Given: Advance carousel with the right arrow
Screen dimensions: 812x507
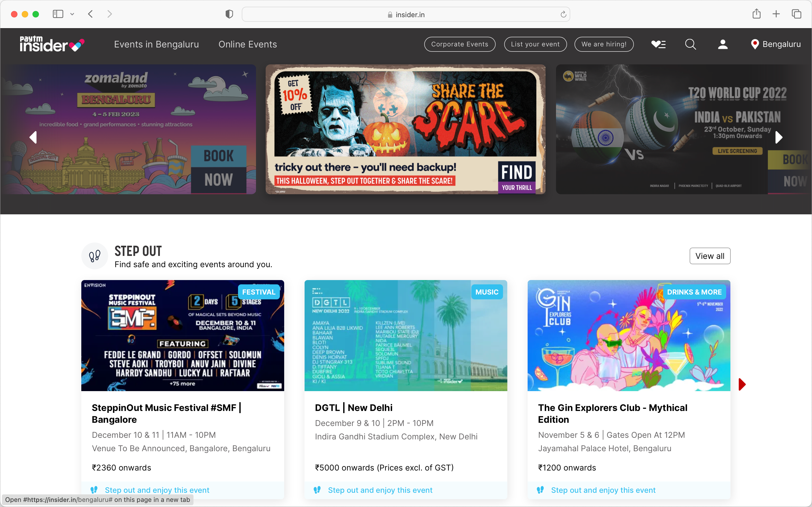Looking at the screenshot, I should [779, 137].
